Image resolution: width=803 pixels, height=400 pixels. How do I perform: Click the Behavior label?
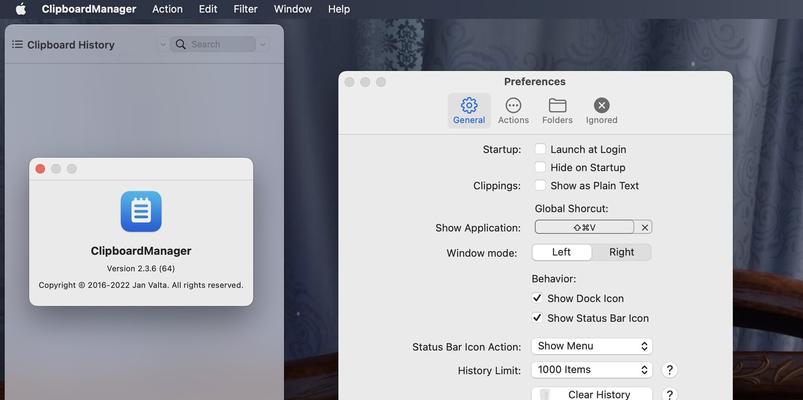click(554, 279)
